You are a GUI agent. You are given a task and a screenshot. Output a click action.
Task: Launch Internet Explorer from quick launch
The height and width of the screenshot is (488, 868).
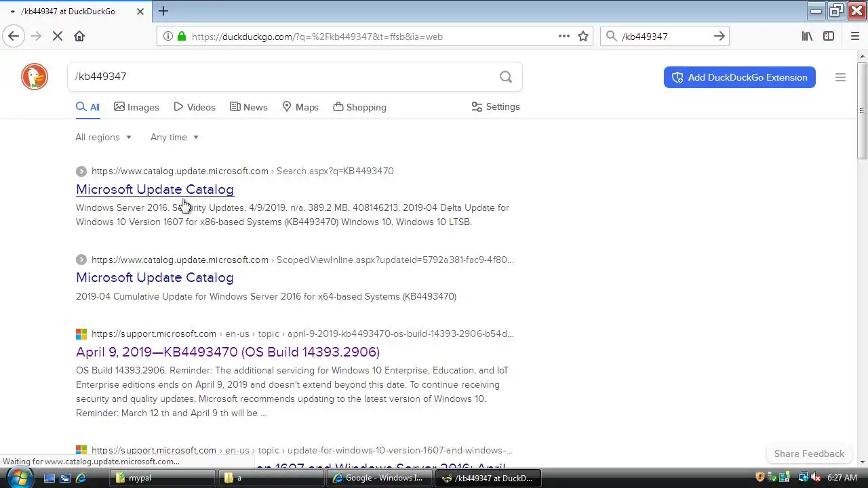81,478
